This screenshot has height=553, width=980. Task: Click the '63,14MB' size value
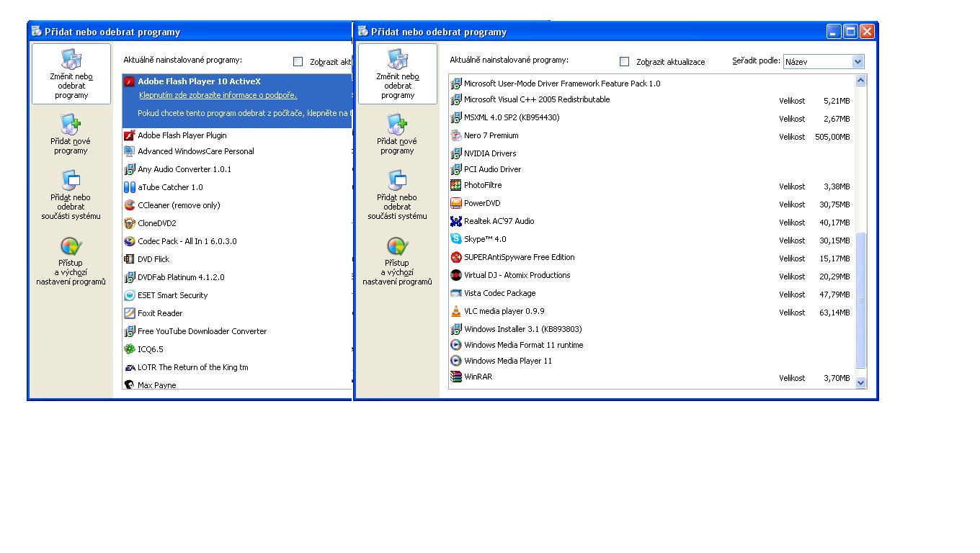point(834,313)
